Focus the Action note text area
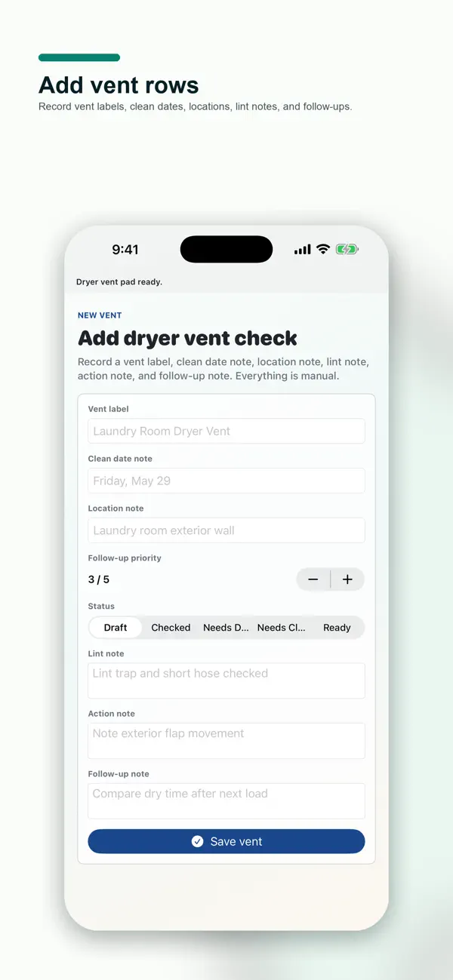 [x=226, y=741]
